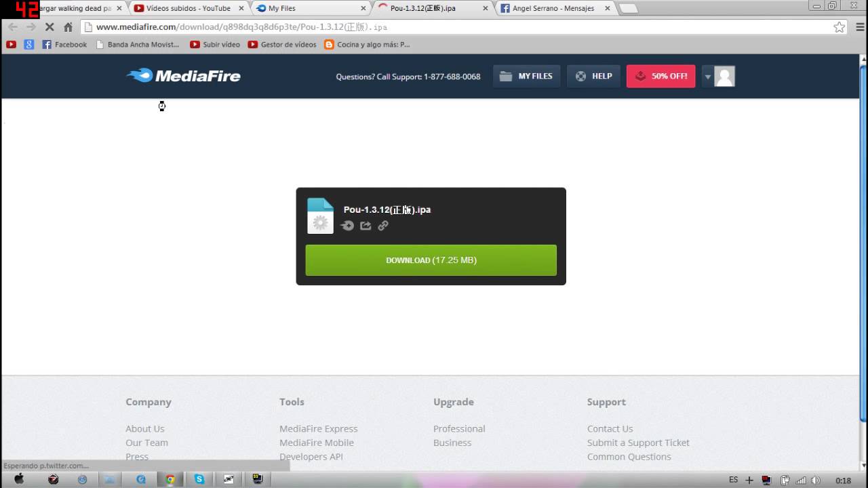Bookmark this page with the star

click(840, 27)
